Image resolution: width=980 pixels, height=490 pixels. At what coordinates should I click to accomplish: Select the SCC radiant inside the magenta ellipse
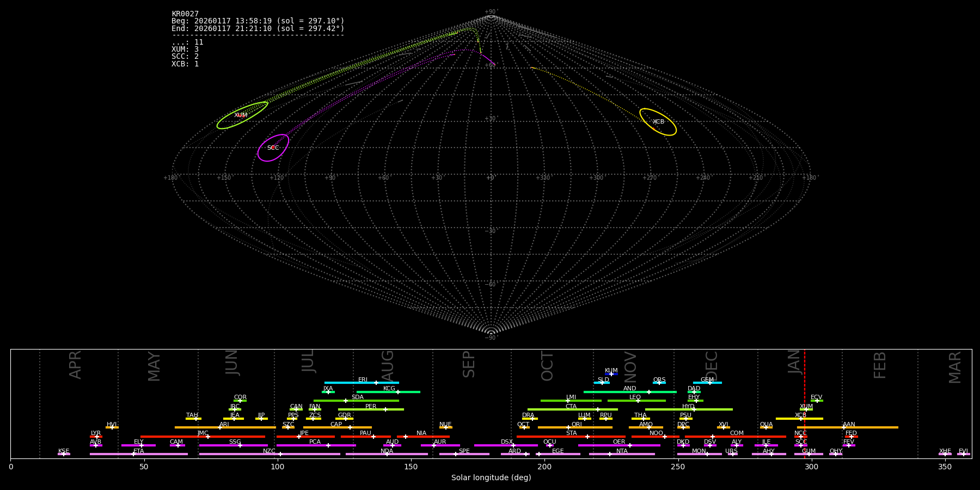click(x=273, y=148)
